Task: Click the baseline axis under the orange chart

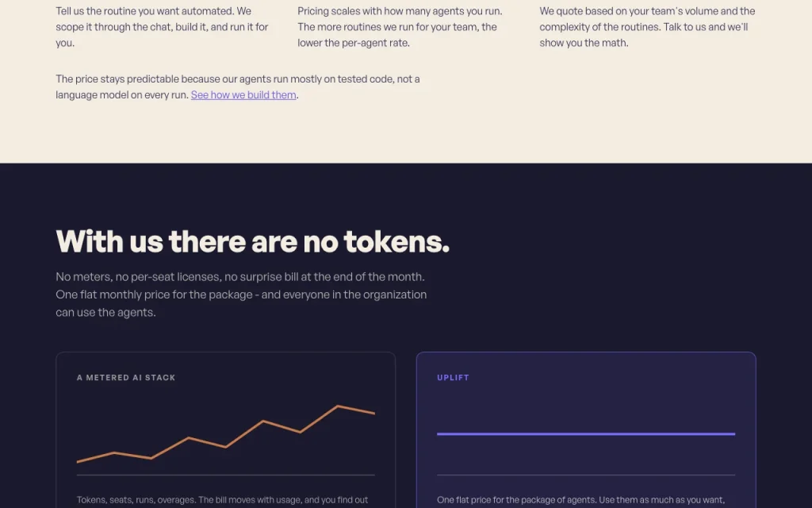Action: (226, 475)
